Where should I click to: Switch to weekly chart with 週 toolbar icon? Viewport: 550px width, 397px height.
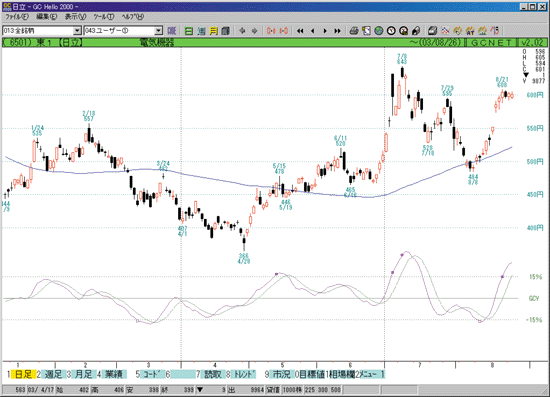tap(201, 31)
